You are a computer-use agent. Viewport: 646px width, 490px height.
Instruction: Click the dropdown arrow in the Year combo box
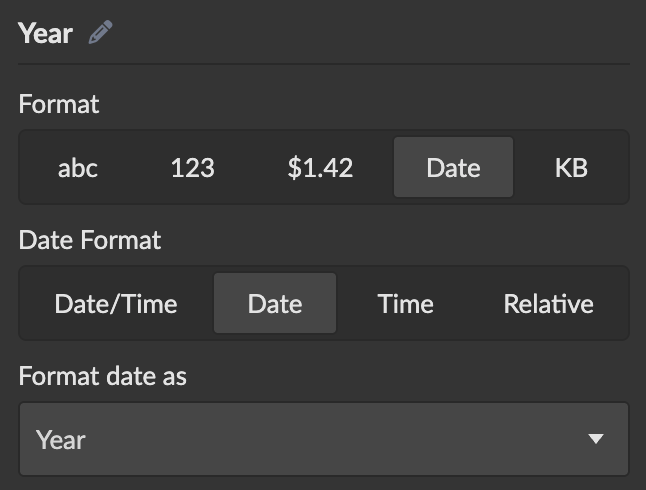[596, 439]
